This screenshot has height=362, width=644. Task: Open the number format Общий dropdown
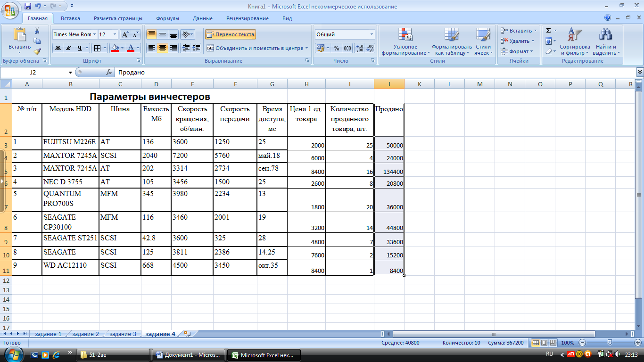click(372, 34)
